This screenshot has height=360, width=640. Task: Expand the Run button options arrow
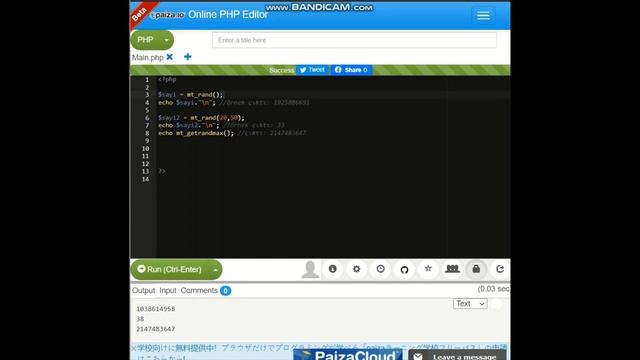[215, 270]
